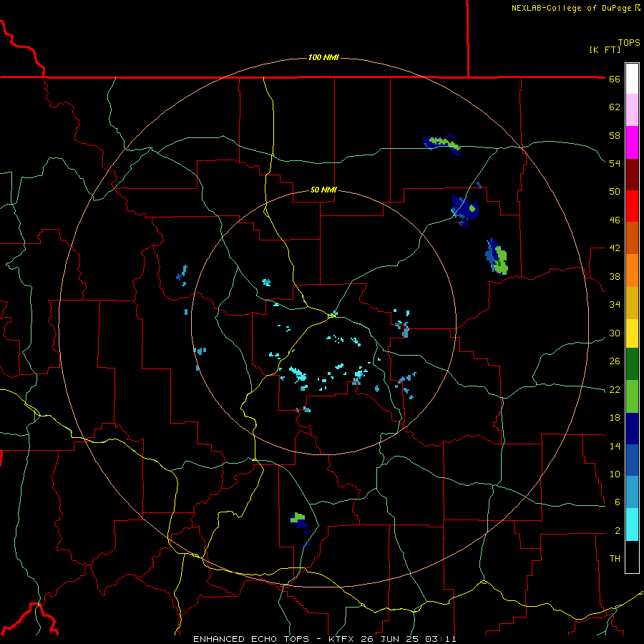Click the TOPS legend title
The width and height of the screenshot is (644, 644).
(x=629, y=42)
